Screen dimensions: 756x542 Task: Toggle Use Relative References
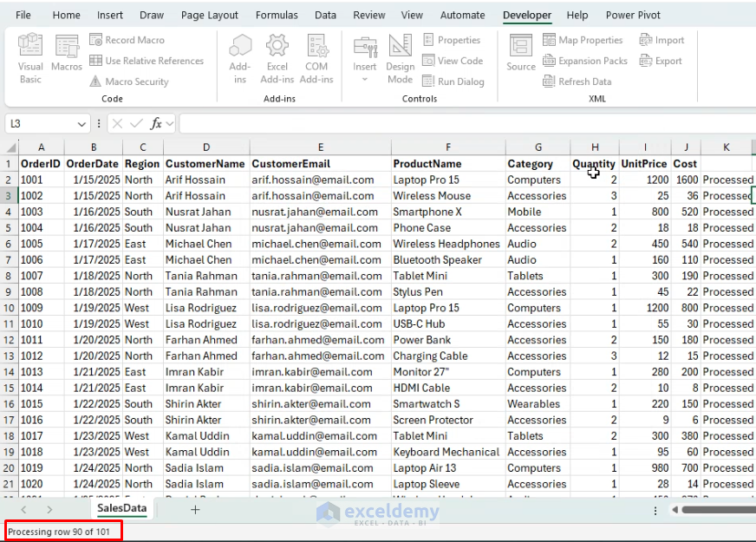(147, 61)
